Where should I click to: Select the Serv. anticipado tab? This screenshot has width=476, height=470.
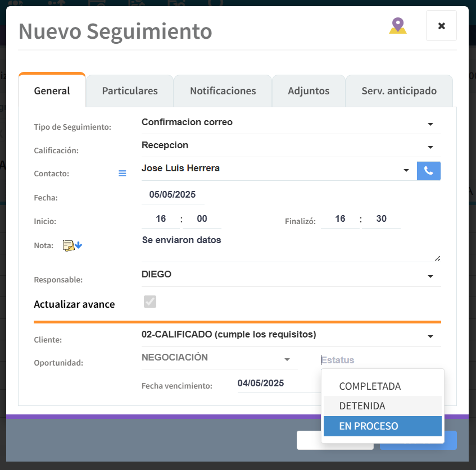[399, 91]
